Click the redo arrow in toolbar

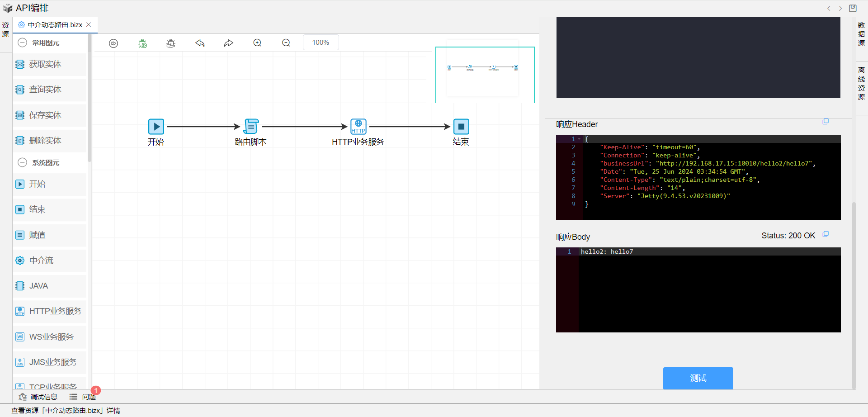click(x=228, y=43)
